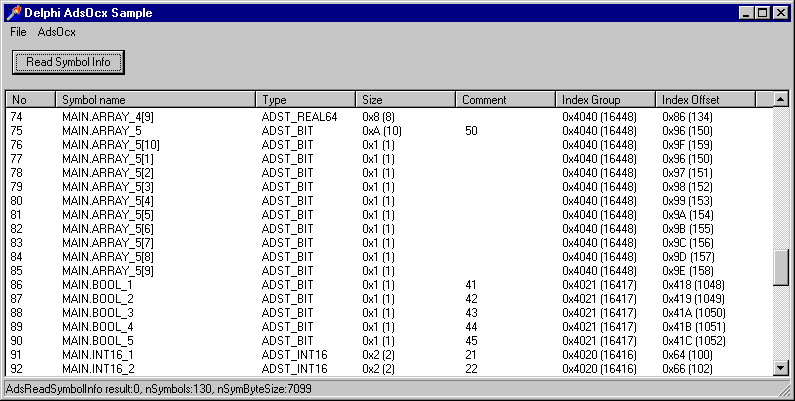Screen dimensions: 795x401
Task: Click the Symbol name column header
Action: [x=156, y=100]
